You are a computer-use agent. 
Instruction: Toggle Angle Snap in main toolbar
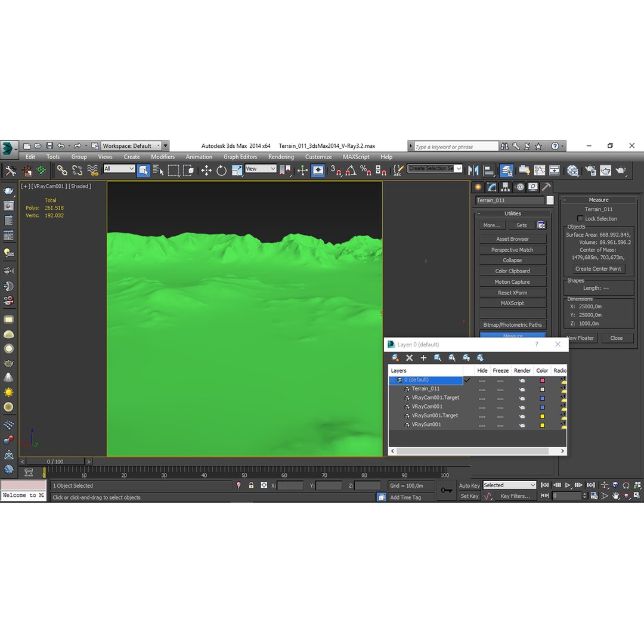(x=351, y=170)
